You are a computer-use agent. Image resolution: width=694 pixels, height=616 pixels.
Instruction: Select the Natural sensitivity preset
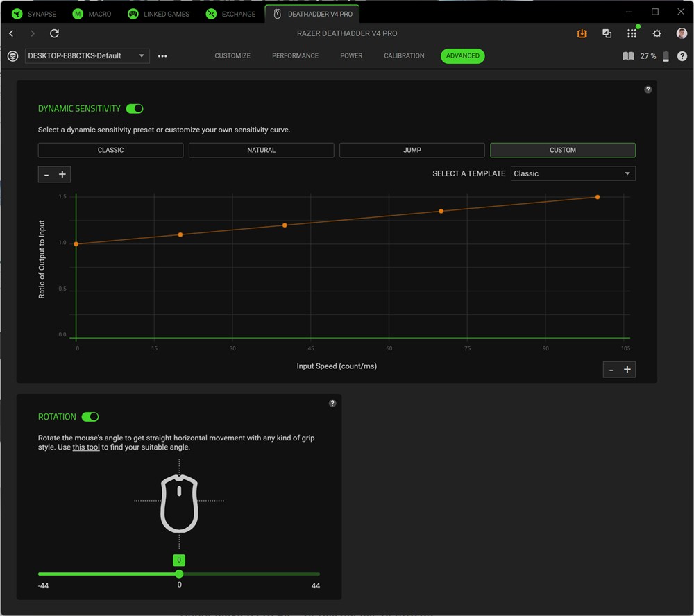coord(261,150)
